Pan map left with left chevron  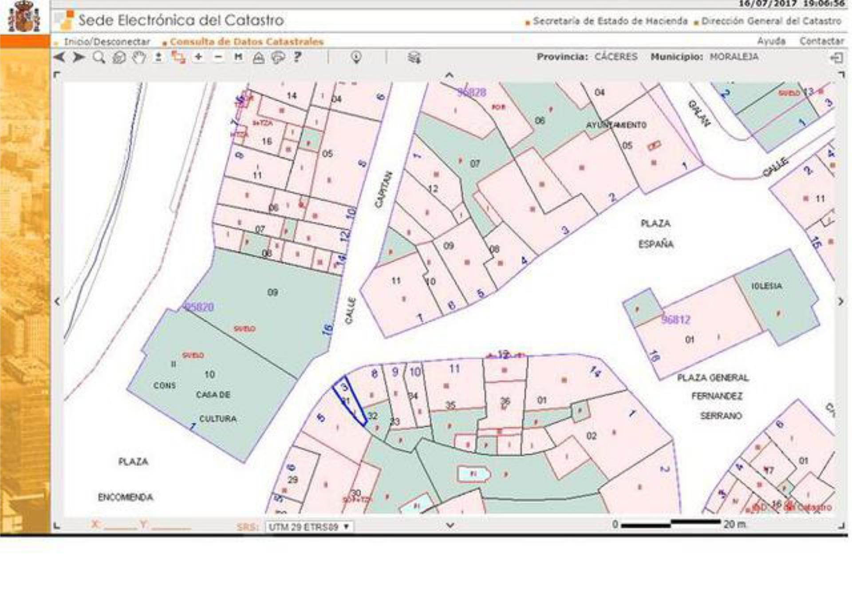(58, 302)
